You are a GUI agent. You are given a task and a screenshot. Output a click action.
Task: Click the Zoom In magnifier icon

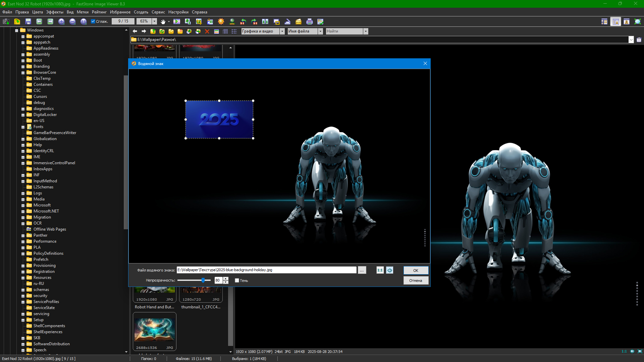tap(61, 21)
